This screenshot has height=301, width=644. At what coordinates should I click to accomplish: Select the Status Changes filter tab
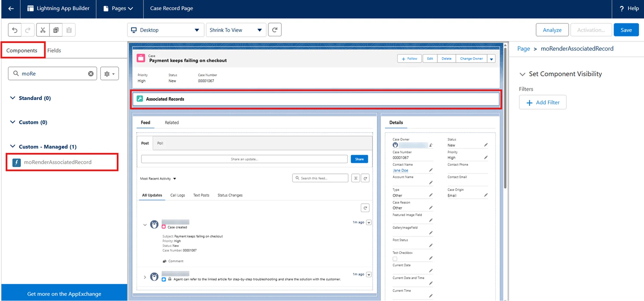[x=230, y=195]
